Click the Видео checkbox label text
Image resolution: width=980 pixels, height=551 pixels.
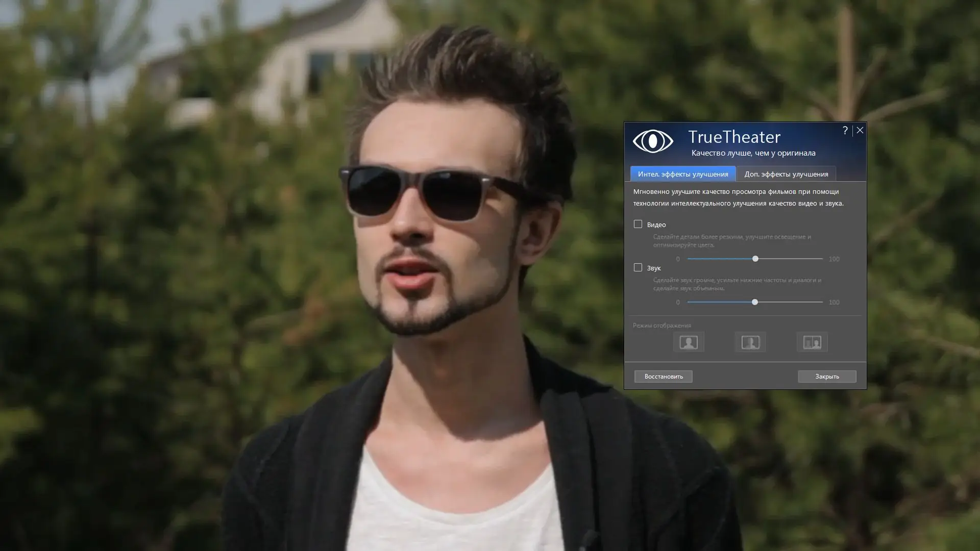pos(656,224)
